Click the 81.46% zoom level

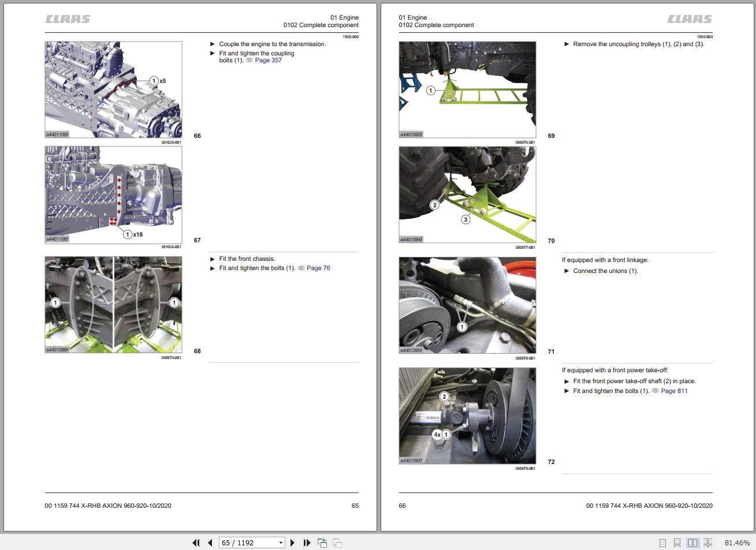pyautogui.click(x=737, y=543)
